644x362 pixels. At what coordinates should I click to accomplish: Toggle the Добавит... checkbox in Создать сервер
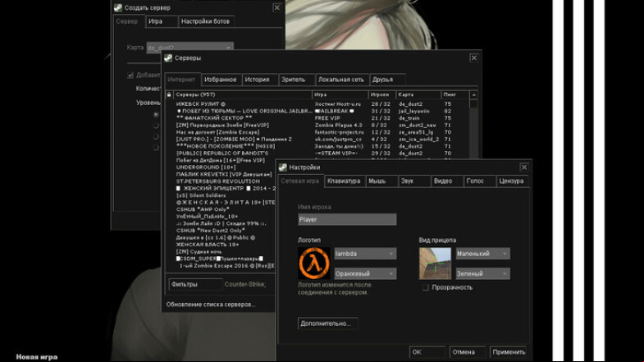[130, 76]
